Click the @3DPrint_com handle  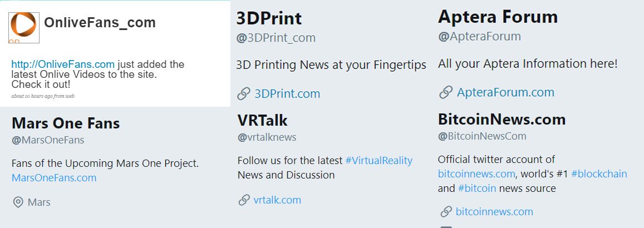[276, 38]
